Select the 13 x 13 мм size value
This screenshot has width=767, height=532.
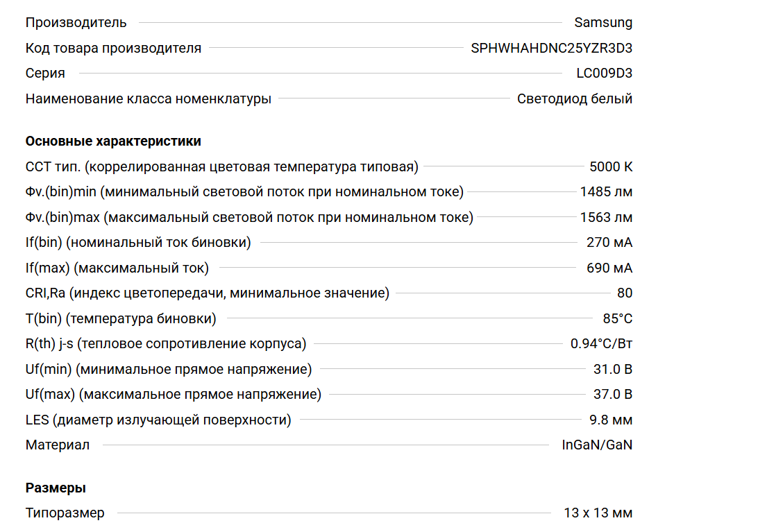click(x=598, y=513)
